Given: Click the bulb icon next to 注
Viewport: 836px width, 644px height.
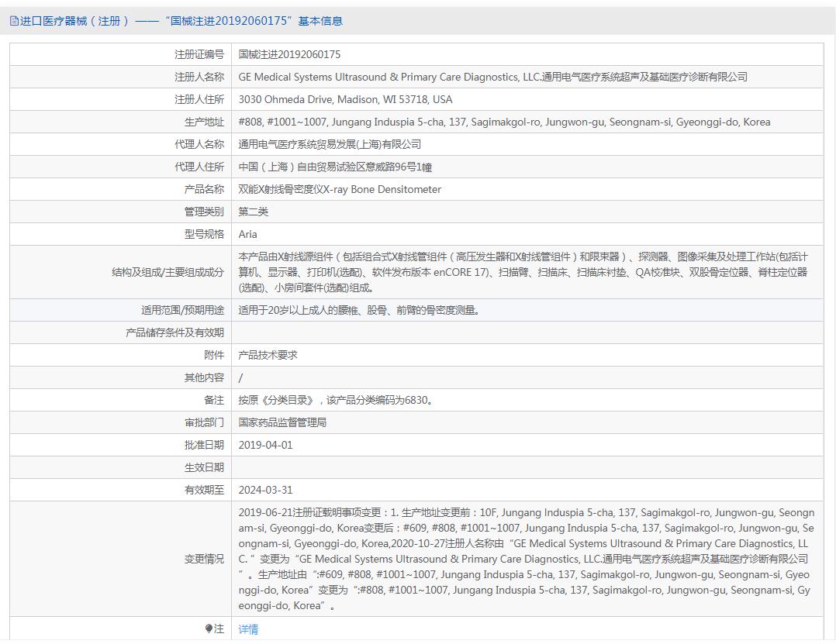Looking at the screenshot, I should click(x=209, y=629).
